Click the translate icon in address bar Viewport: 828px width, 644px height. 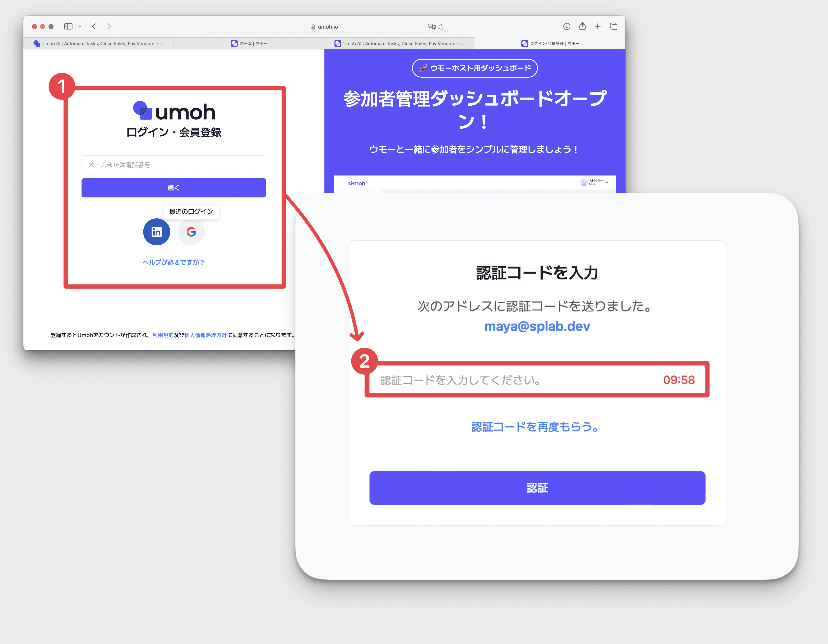click(432, 27)
